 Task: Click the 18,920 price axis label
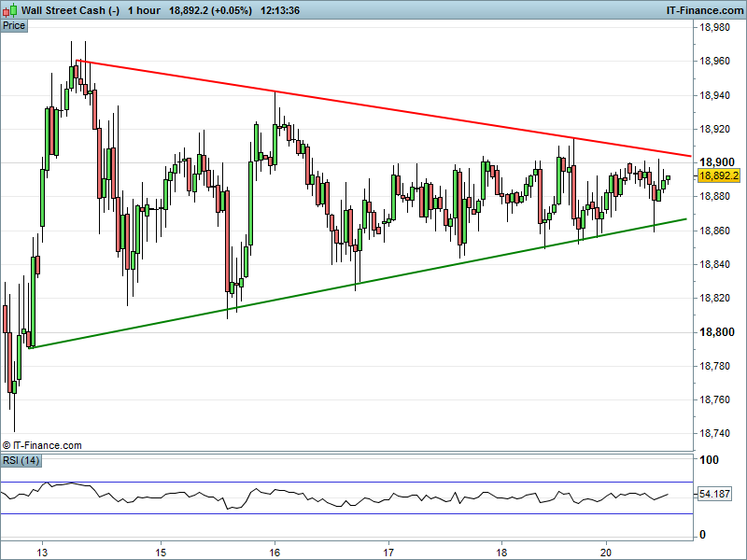714,129
